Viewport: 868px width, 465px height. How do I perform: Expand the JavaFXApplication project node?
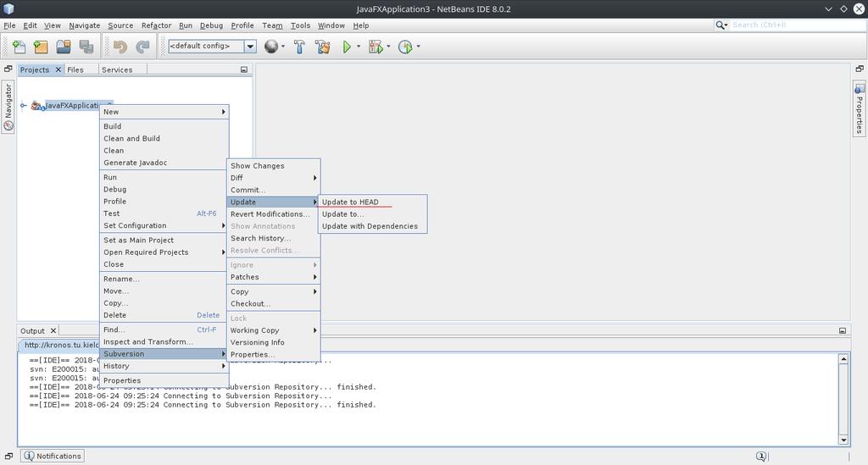(x=23, y=106)
